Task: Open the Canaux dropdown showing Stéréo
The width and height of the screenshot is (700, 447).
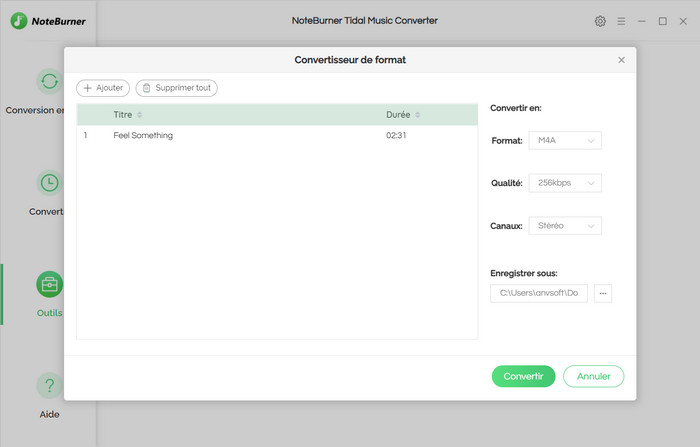Action: [565, 226]
